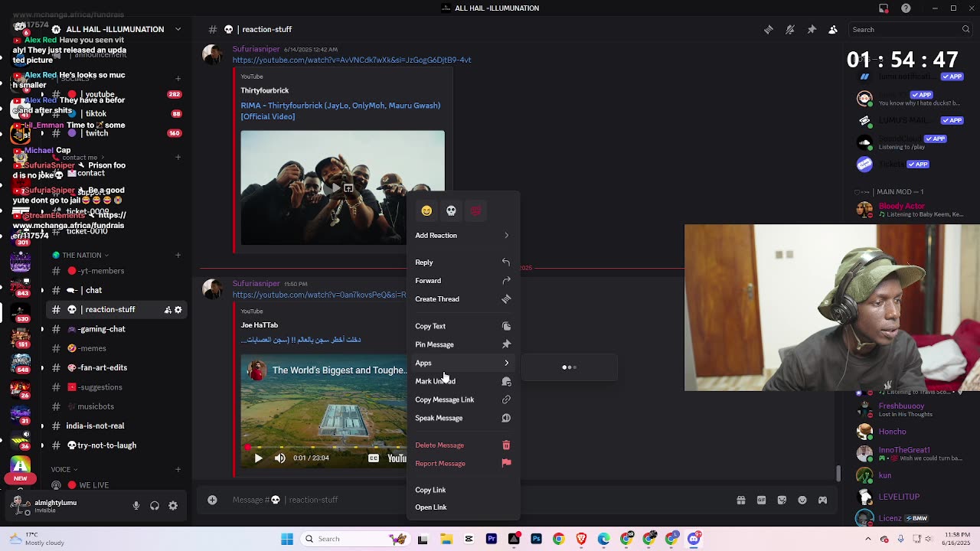Toggle the member list icon
Viewport: 980px width, 551px height.
[x=833, y=30]
